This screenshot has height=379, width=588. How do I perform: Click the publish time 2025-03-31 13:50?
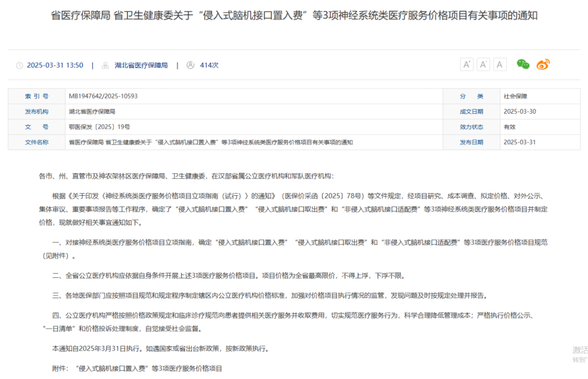(x=55, y=65)
